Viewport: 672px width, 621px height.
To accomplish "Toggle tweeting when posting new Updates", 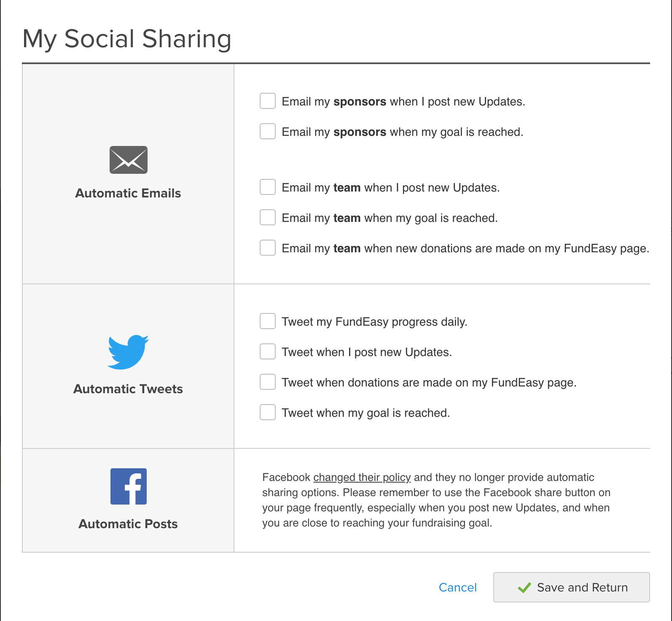I will point(268,352).
